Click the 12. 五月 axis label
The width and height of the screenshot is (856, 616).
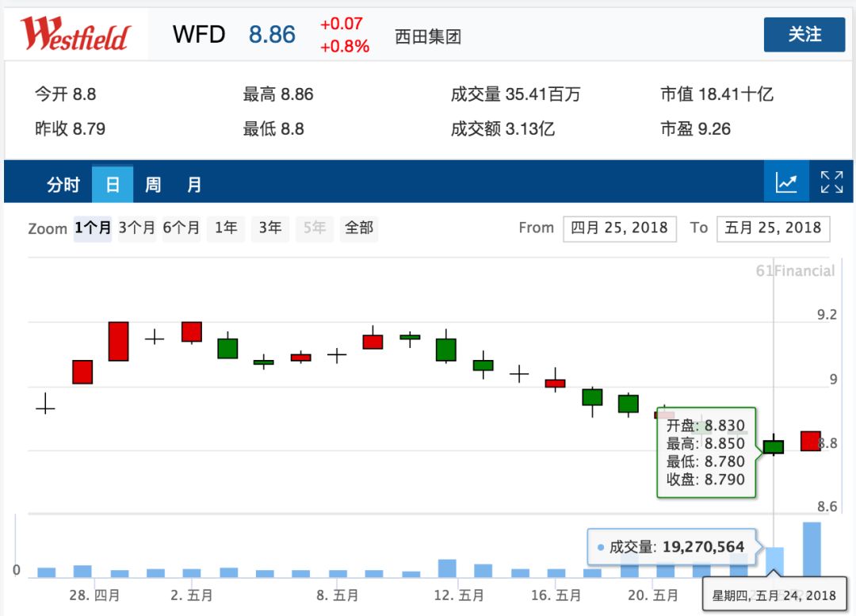tap(459, 595)
